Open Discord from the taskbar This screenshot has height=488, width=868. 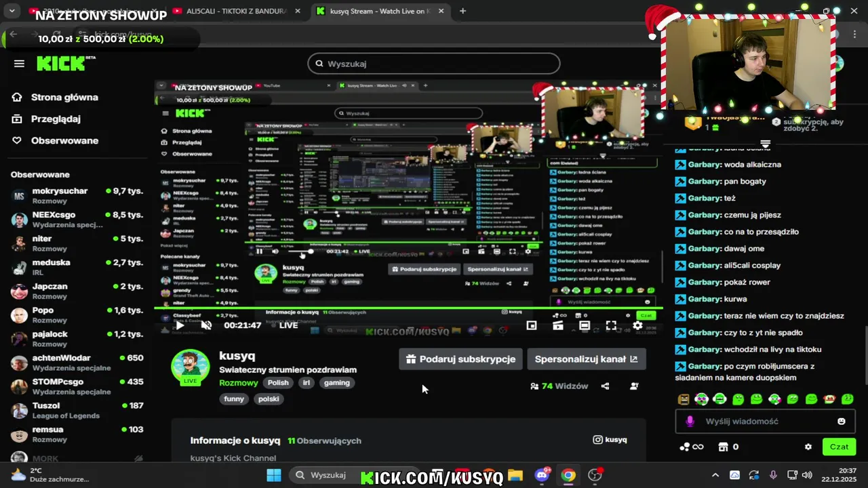(542, 474)
